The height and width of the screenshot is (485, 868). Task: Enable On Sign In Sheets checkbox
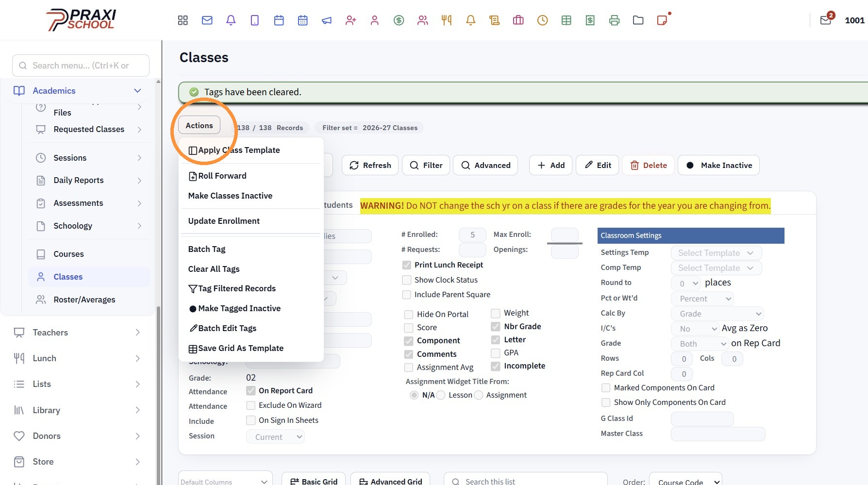(251, 420)
